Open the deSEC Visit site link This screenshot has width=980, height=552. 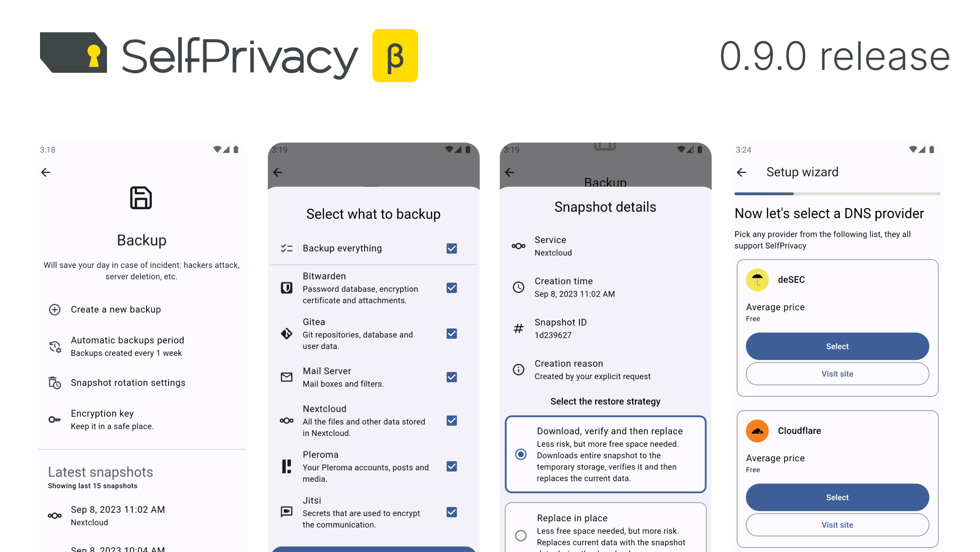click(x=837, y=373)
